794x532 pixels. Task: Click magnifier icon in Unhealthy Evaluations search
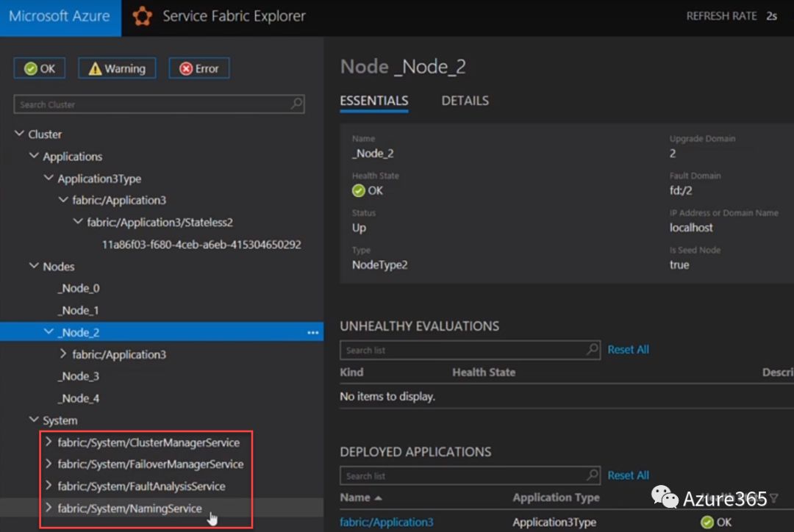(x=592, y=350)
